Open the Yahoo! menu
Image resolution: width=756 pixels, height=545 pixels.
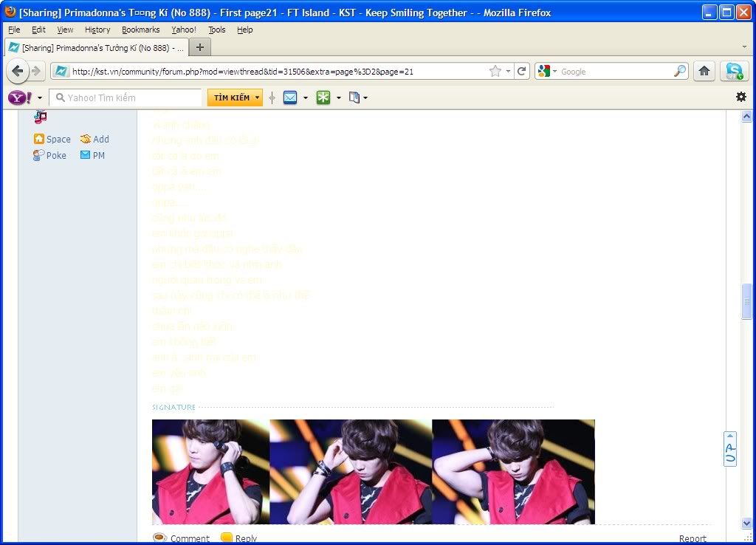pos(184,30)
